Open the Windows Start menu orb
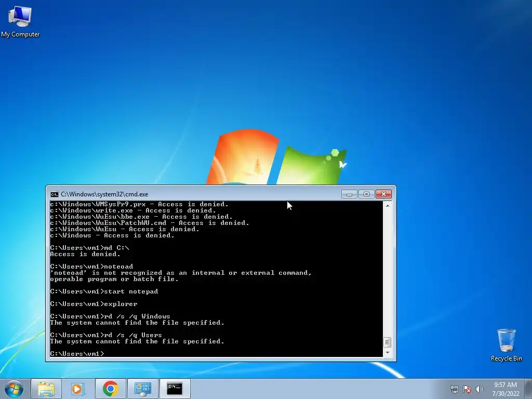Screen dimensions: 532x399 click(x=14, y=389)
